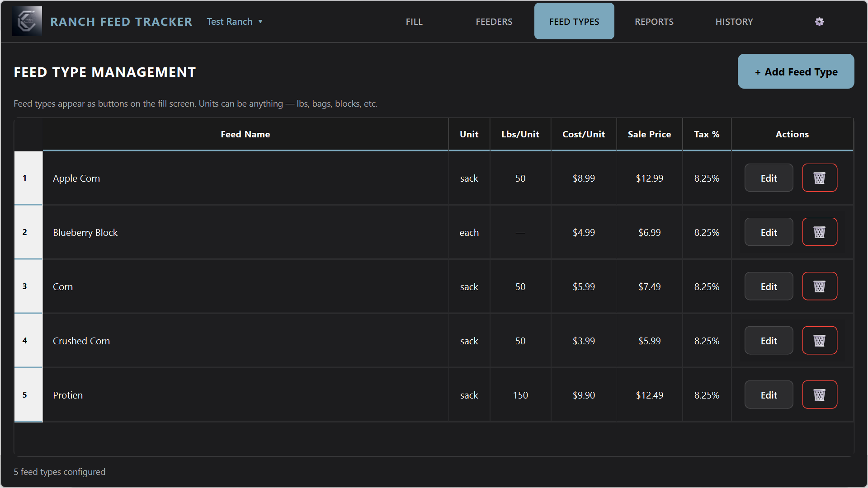Screen dimensions: 868x488
Task: Switch to the Fill tab
Action: tap(414, 22)
